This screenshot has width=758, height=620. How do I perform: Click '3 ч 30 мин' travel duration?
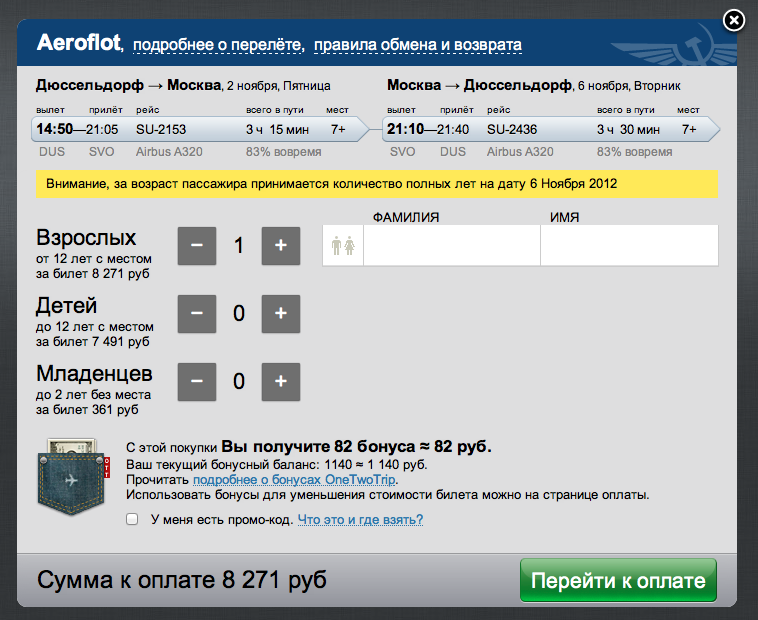point(628,130)
